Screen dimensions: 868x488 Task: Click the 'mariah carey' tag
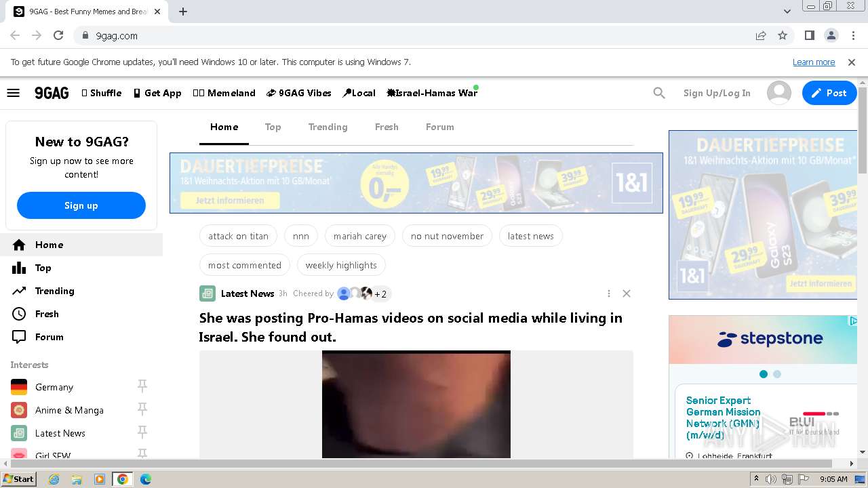(360, 236)
